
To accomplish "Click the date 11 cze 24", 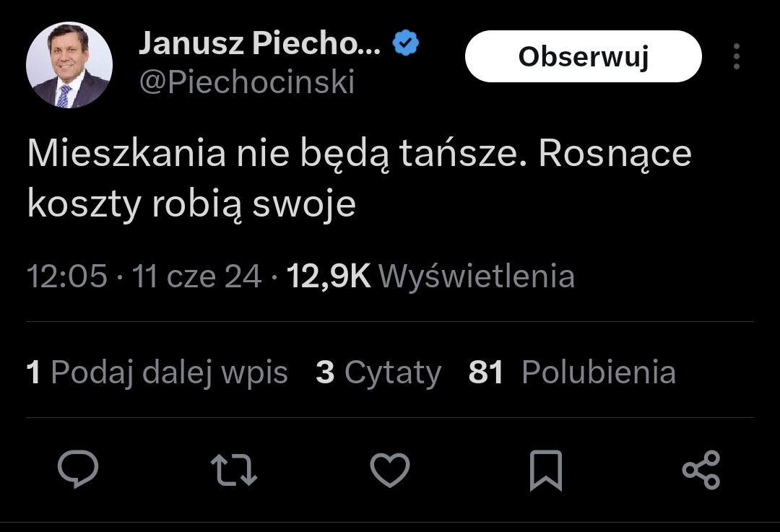I will point(196,276).
